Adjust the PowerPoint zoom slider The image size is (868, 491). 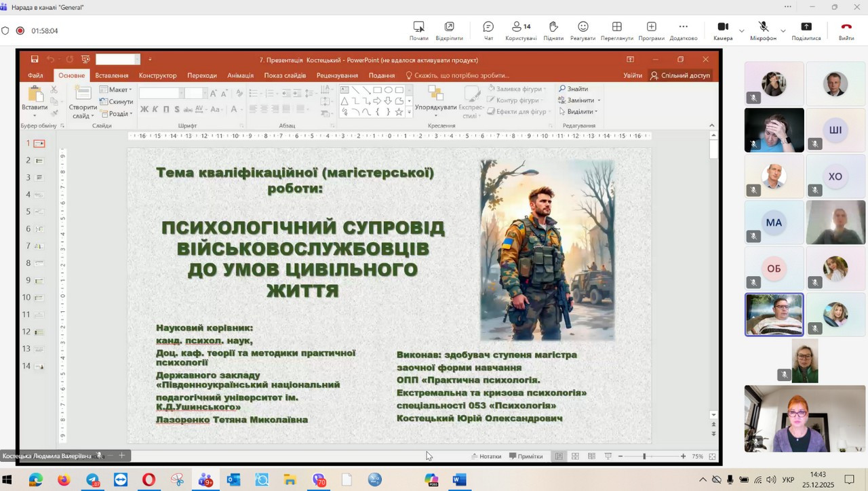644,456
